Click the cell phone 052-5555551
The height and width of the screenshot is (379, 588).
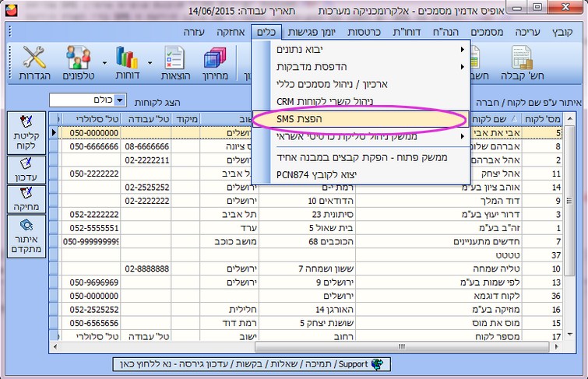[92, 228]
